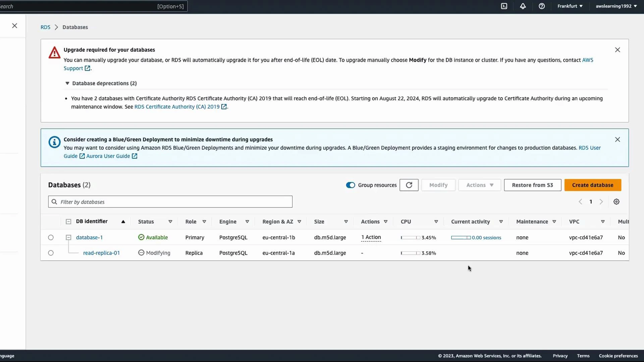Close the Blue/Green Deployment info banner
Viewport: 644px width, 362px height.
[x=618, y=139]
